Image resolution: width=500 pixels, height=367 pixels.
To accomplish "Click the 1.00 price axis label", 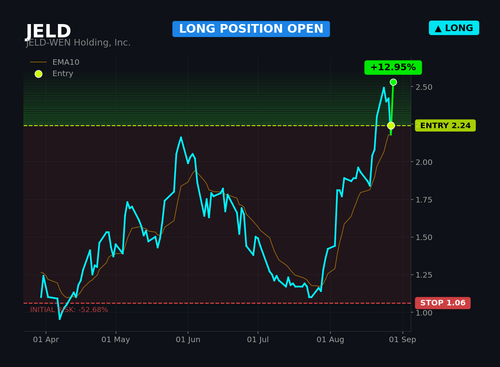I will coord(424,313).
